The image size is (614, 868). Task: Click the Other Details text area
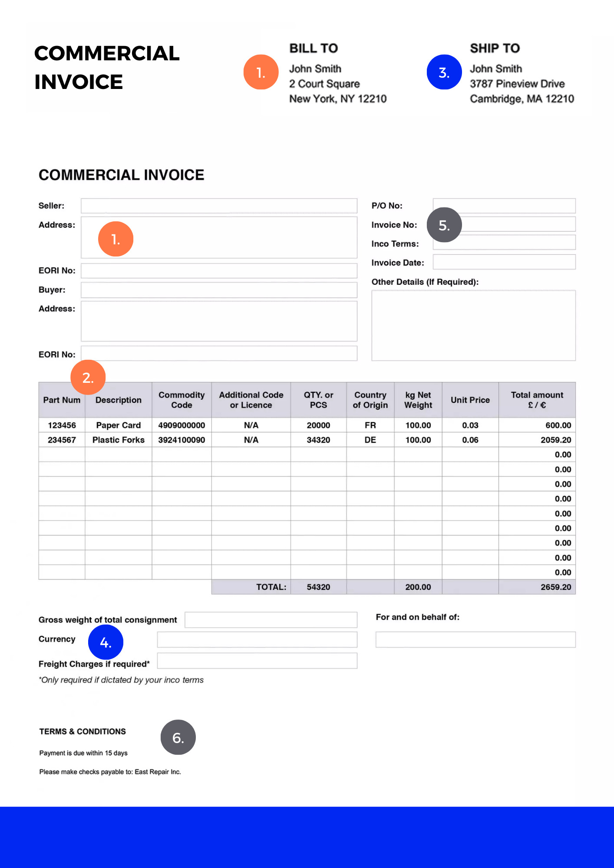(473, 325)
